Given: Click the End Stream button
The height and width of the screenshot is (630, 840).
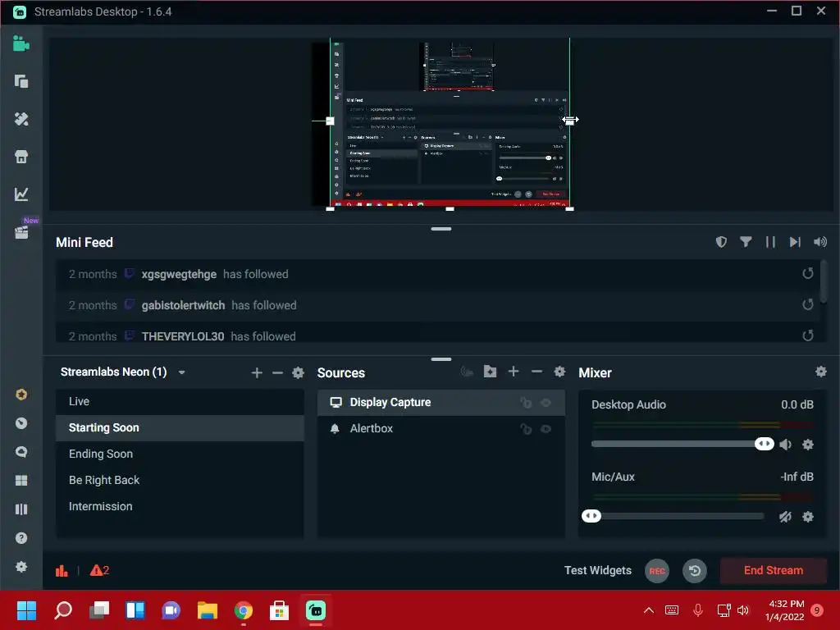Looking at the screenshot, I should click(x=773, y=571).
